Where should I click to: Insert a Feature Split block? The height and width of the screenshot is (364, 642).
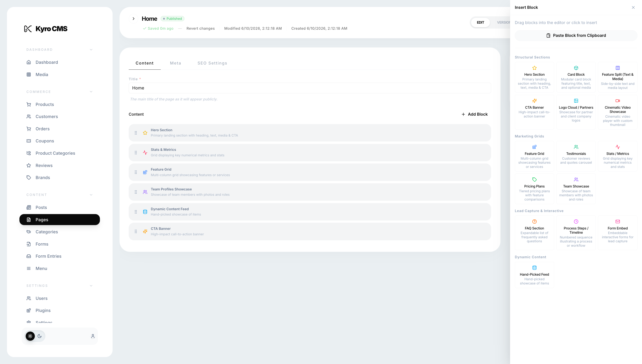point(617,77)
